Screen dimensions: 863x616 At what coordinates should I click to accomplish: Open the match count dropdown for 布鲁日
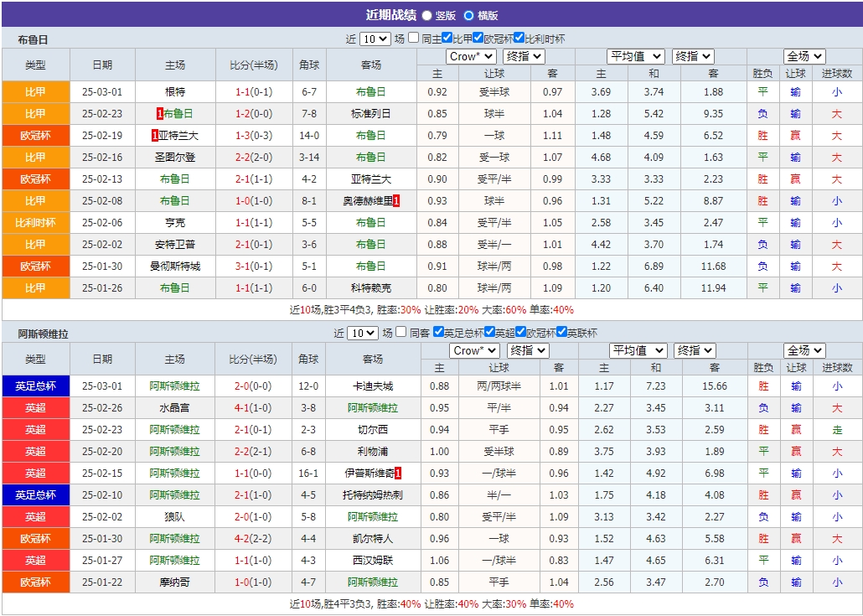tap(376, 37)
